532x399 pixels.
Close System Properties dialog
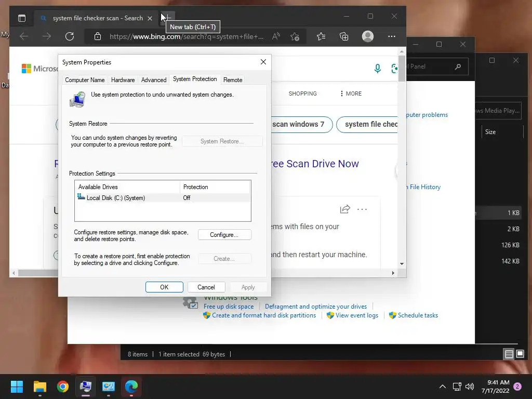coord(263,62)
